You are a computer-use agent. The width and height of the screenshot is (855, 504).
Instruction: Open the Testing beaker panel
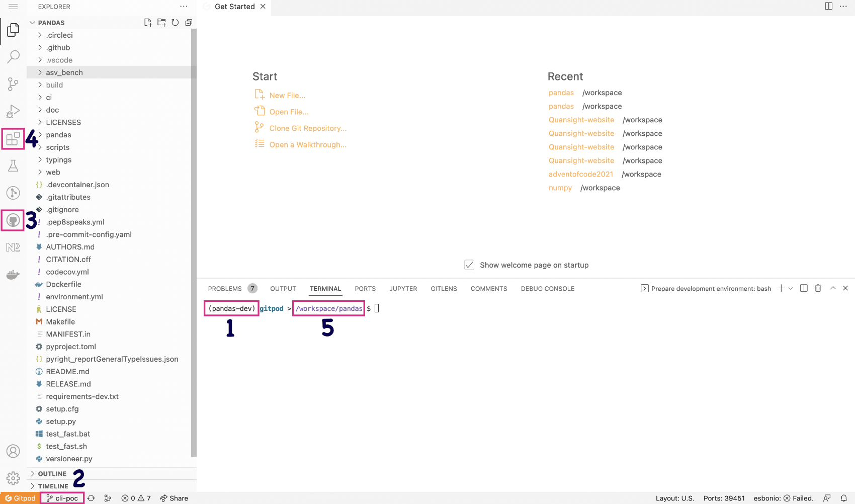point(13,165)
